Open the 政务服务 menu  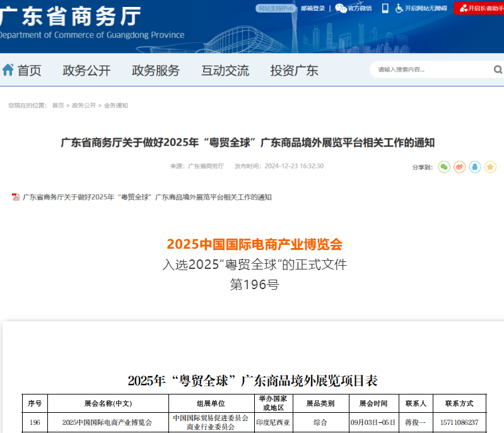[x=156, y=71]
